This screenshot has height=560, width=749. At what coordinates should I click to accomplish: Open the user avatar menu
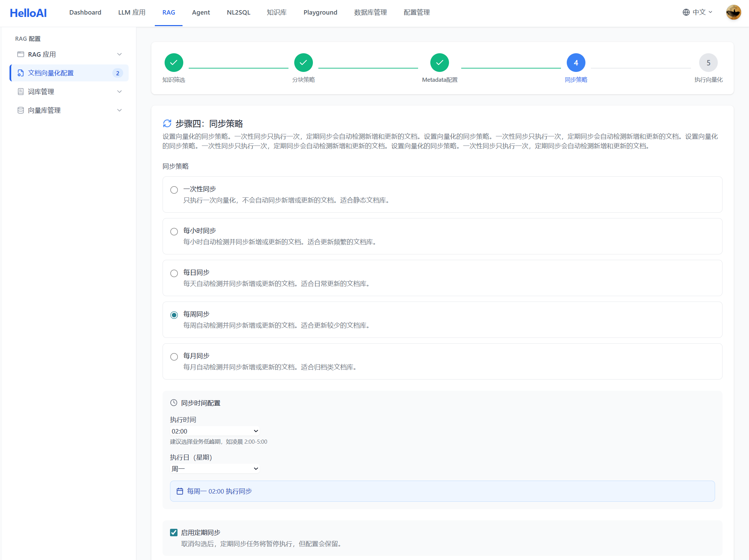tap(733, 12)
